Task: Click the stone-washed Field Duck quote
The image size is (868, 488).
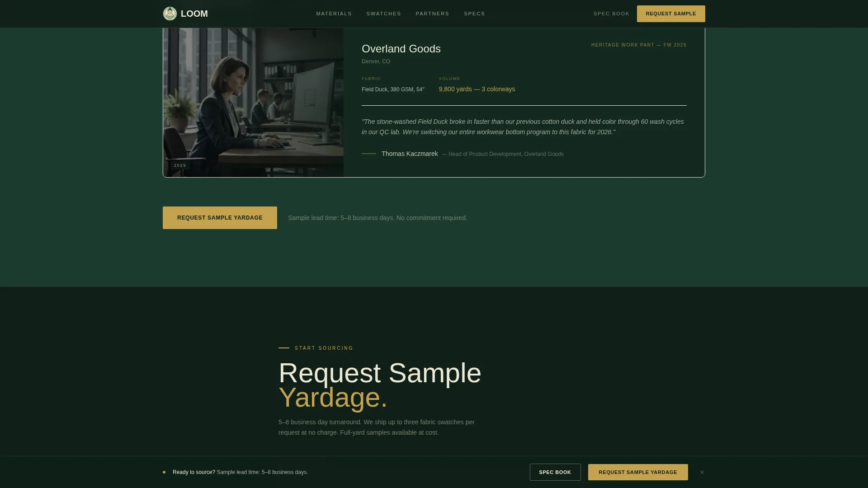Action: pos(523,127)
